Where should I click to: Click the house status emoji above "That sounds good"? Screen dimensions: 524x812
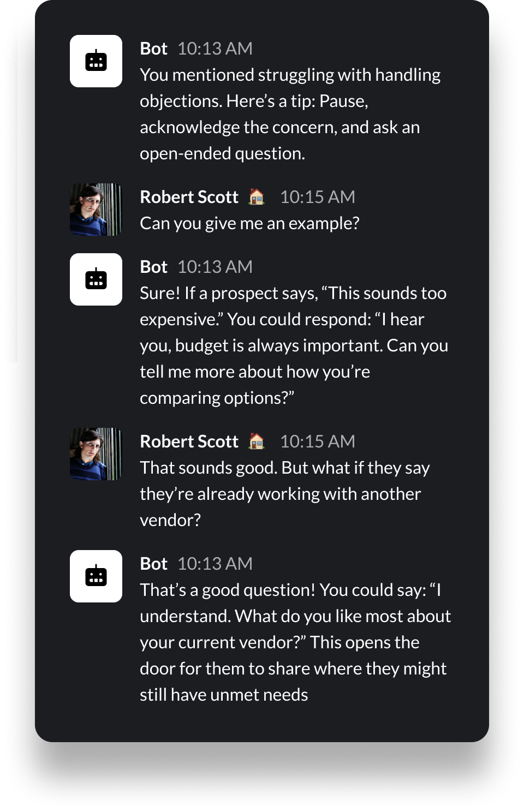257,441
